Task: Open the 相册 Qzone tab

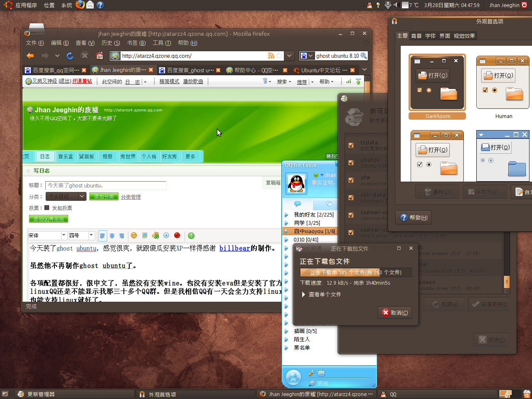Action: [x=108, y=156]
